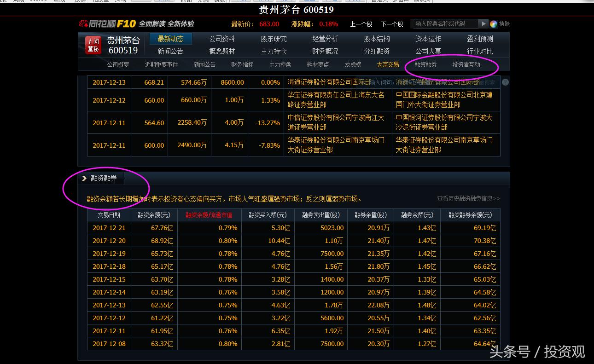Click the 融资余额(元) column header
594x364 pixels.
[x=154, y=215]
